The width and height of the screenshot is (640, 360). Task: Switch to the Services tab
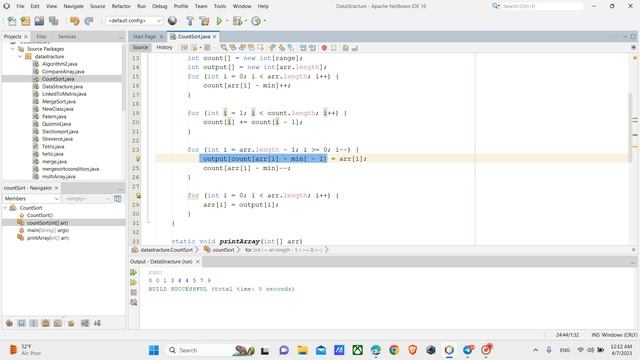click(67, 36)
